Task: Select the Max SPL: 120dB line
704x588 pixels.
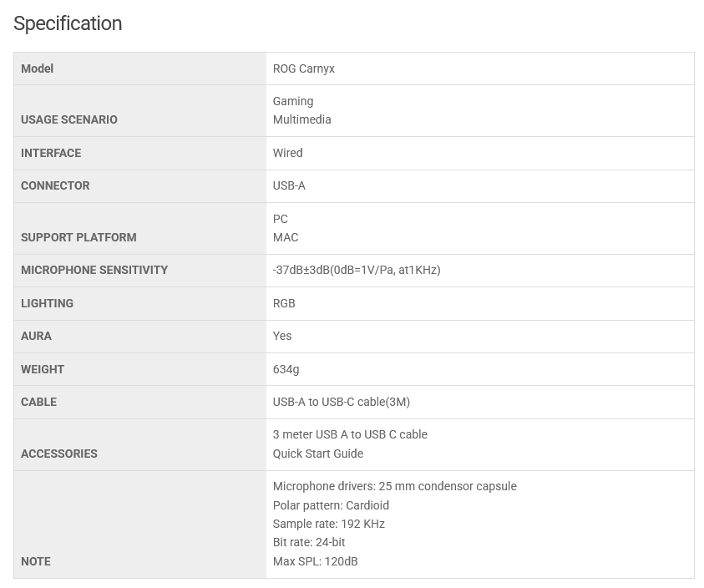Action: [315, 561]
